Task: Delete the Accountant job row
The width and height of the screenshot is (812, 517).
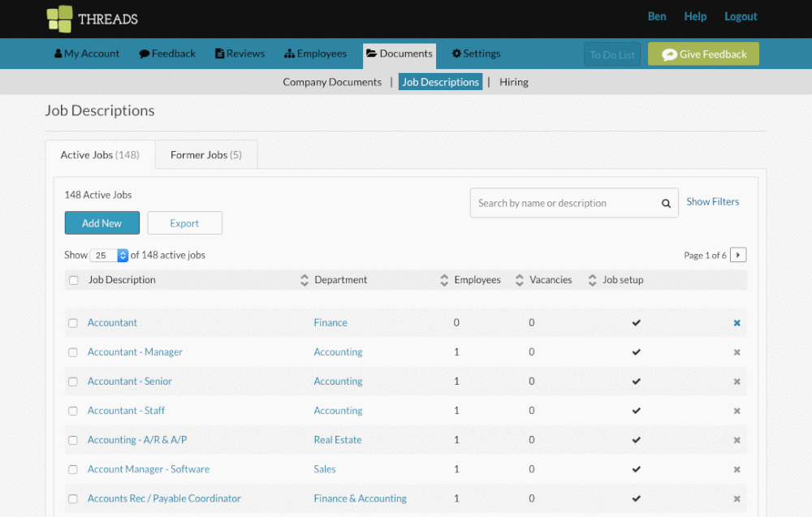Action: point(737,323)
